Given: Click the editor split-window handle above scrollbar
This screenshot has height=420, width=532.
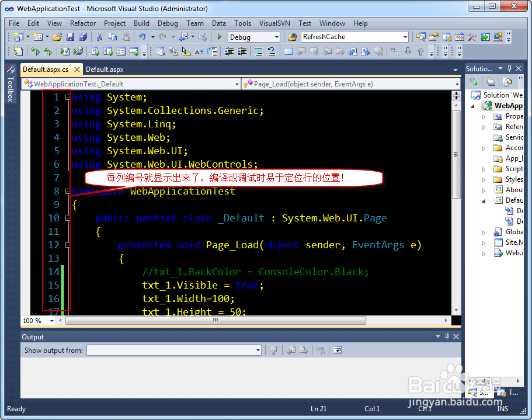Looking at the screenshot, I should pos(456,96).
